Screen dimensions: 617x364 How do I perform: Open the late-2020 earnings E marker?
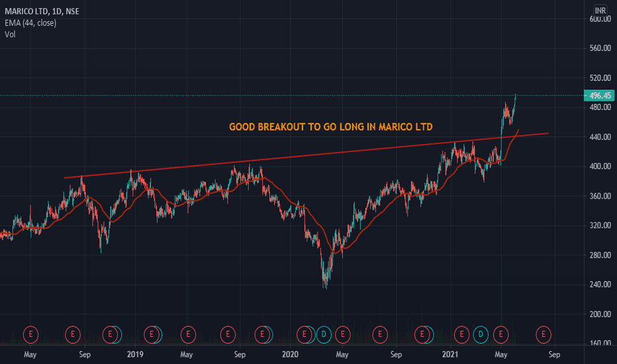tap(422, 335)
